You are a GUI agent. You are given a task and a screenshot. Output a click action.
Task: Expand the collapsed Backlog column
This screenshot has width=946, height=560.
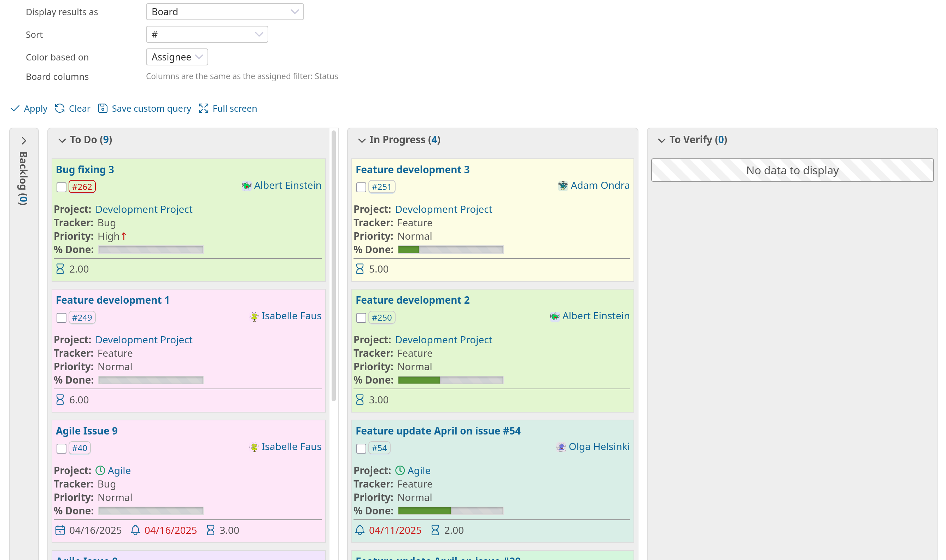pos(24,141)
